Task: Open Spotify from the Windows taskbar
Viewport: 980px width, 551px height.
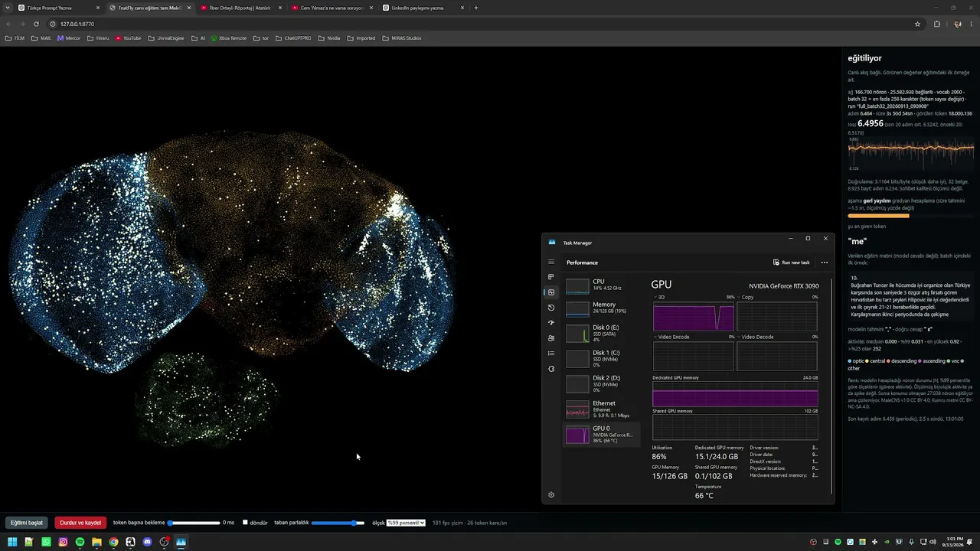Action: tap(80, 542)
